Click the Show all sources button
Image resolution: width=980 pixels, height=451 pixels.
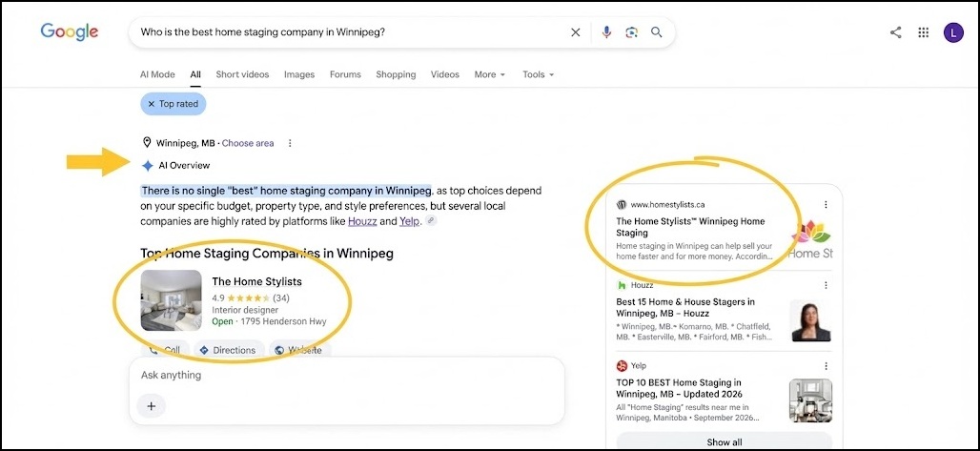(x=725, y=441)
